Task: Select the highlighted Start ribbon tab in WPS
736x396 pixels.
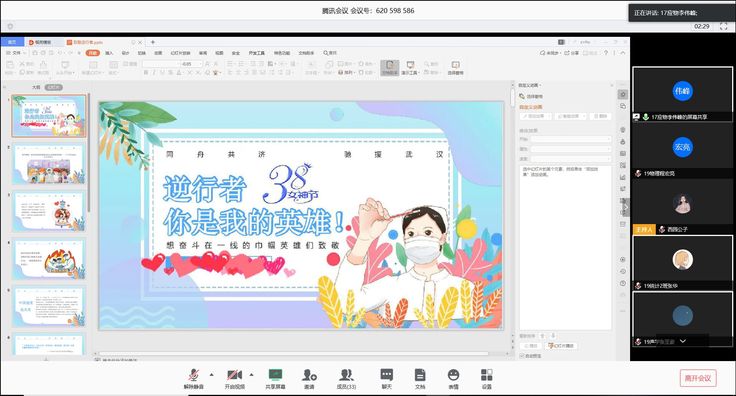Action: (93, 53)
